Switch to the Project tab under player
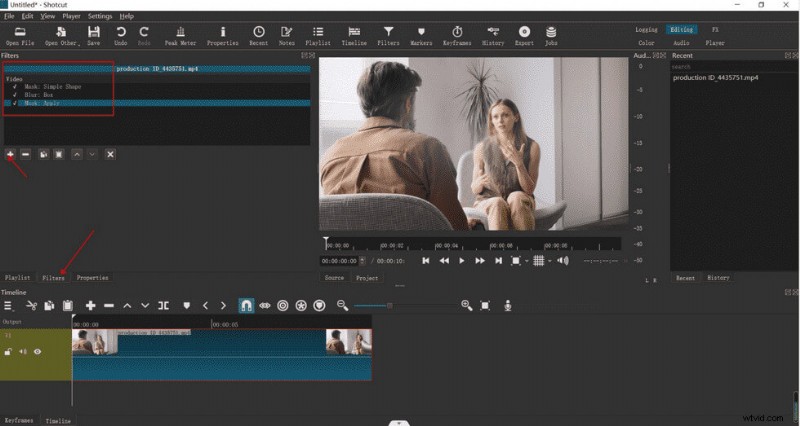Image resolution: width=800 pixels, height=426 pixels. coord(367,278)
